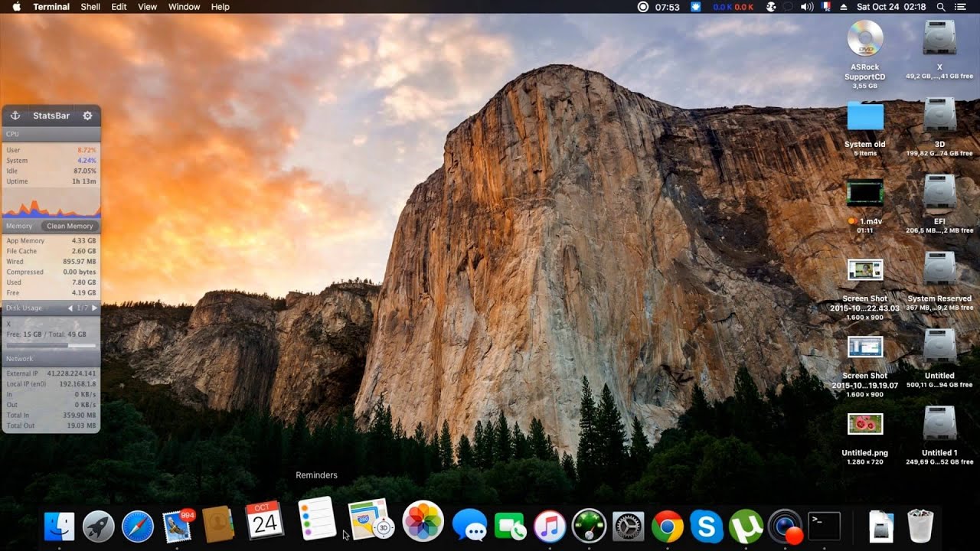The image size is (980, 551).
Task: Select Screen Shot 19.19.07 thumbnail
Action: tap(865, 347)
